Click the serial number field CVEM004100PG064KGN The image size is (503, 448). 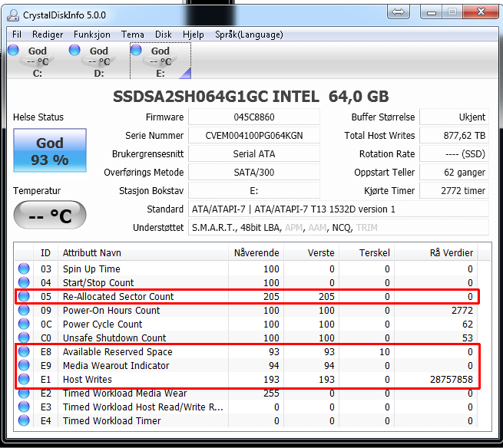253,136
